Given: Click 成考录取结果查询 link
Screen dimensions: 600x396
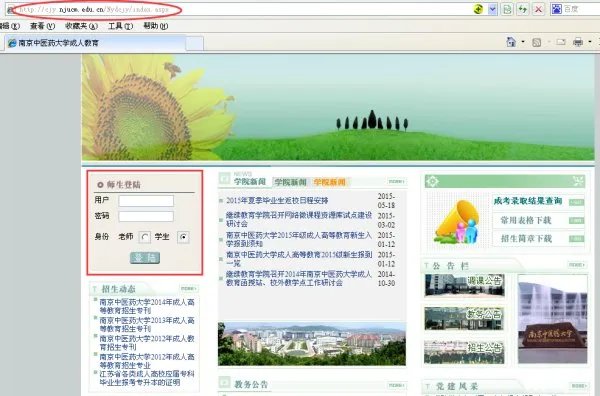Looking at the screenshot, I should 528,201.
